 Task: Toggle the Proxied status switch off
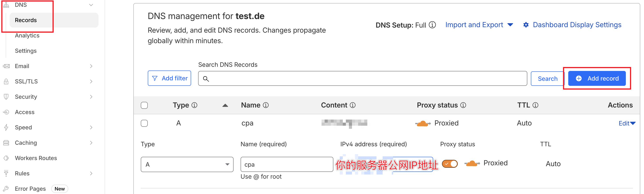click(450, 164)
